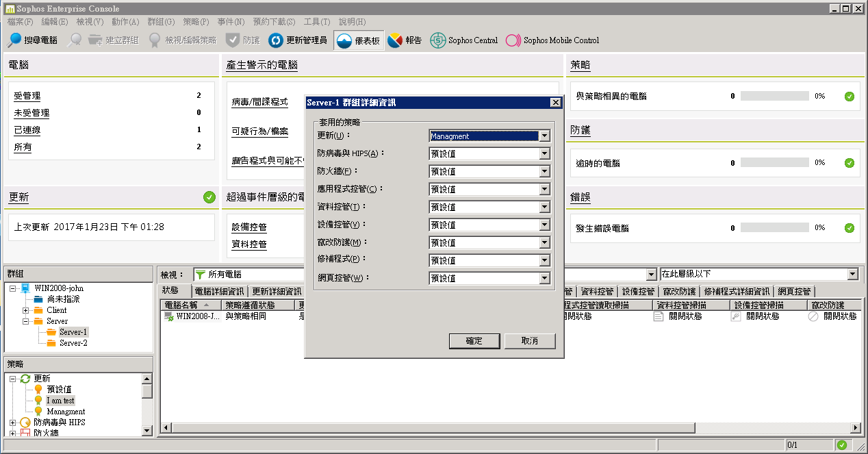868x454 pixels.
Task: Click the green filter funnel icon in 檢視
Action: [201, 275]
